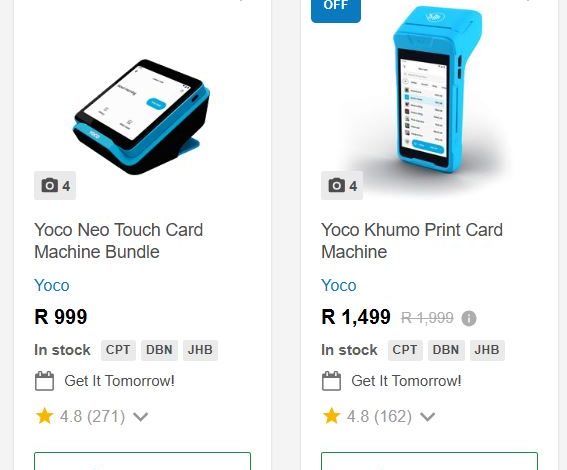567x470 pixels.
Task: Open Yoco brand link under Neo Touch
Action: [52, 285]
